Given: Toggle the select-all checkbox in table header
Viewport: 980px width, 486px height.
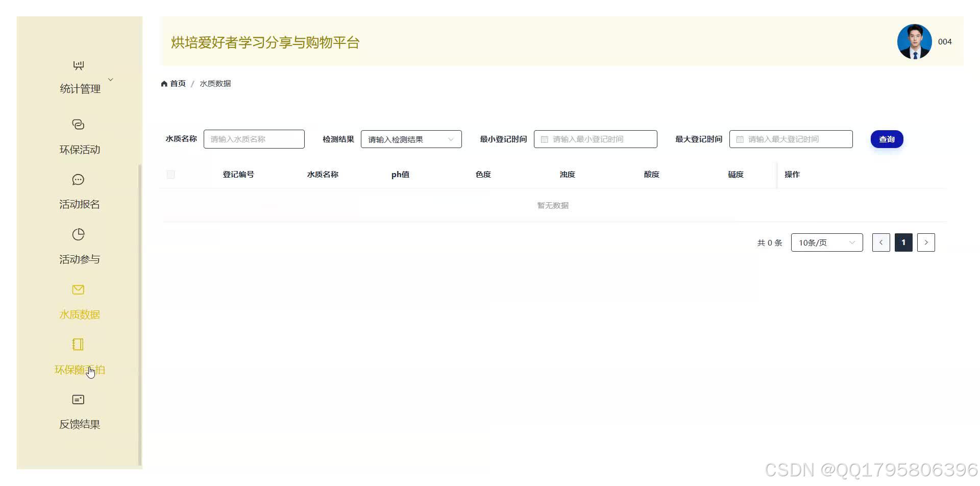Looking at the screenshot, I should [170, 175].
